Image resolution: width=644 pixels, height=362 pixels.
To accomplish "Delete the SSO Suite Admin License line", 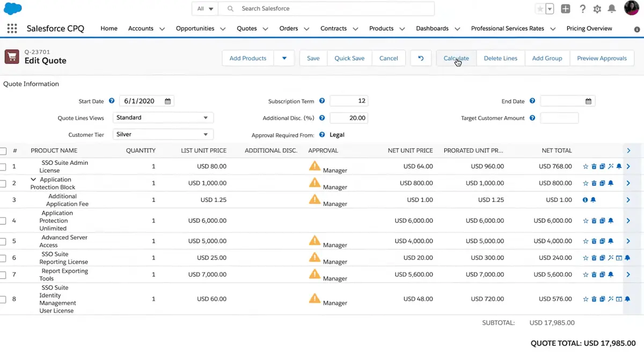I will coord(594,166).
